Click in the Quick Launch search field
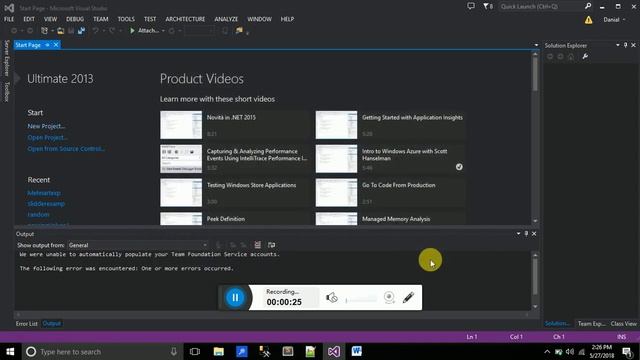This screenshot has width=640, height=360. 541,6
